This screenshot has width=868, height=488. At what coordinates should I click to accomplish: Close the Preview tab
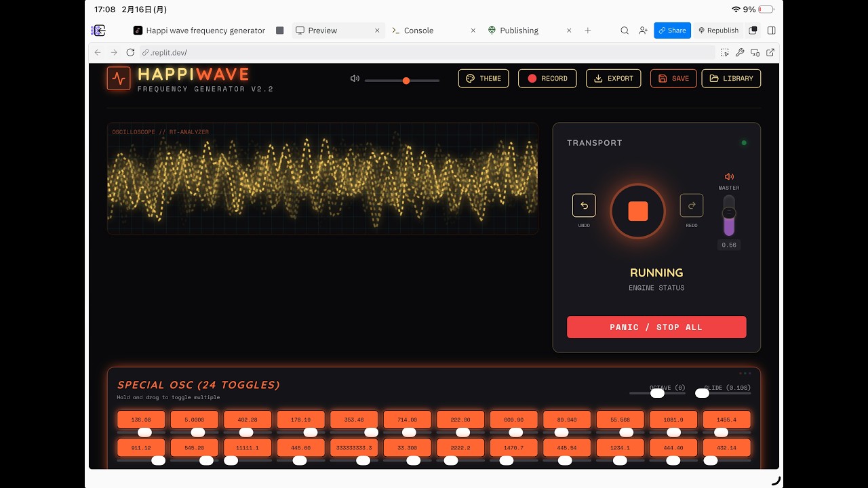pos(377,30)
